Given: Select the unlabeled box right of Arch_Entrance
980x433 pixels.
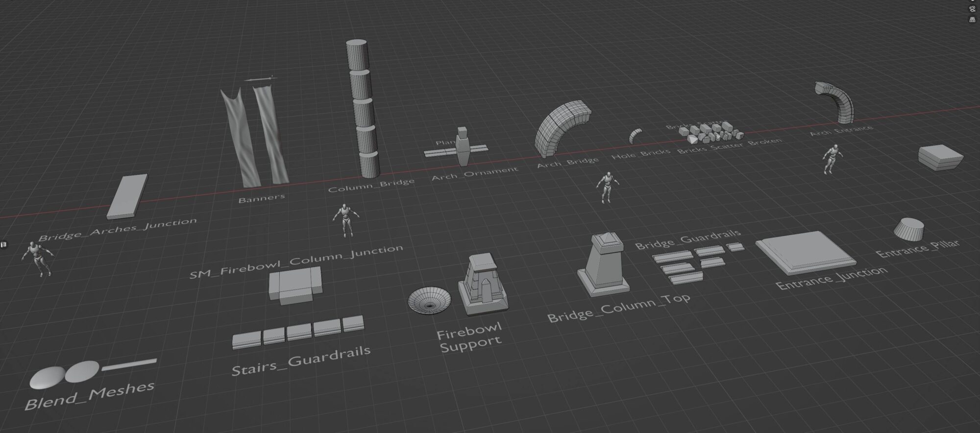Looking at the screenshot, I should pyautogui.click(x=940, y=157).
